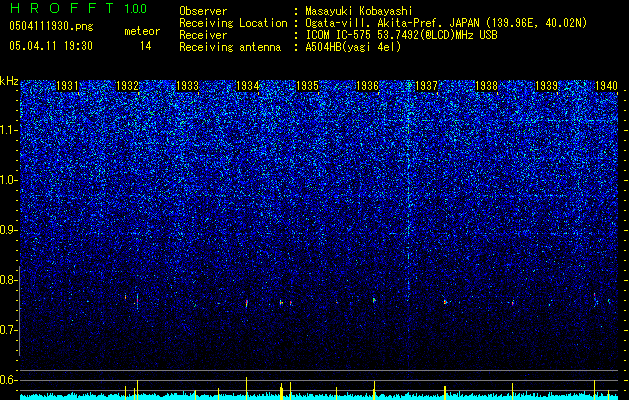The width and height of the screenshot is (629, 400).
Task: Click the receiver text ICOM IC-575
Action: pyautogui.click(x=339, y=35)
